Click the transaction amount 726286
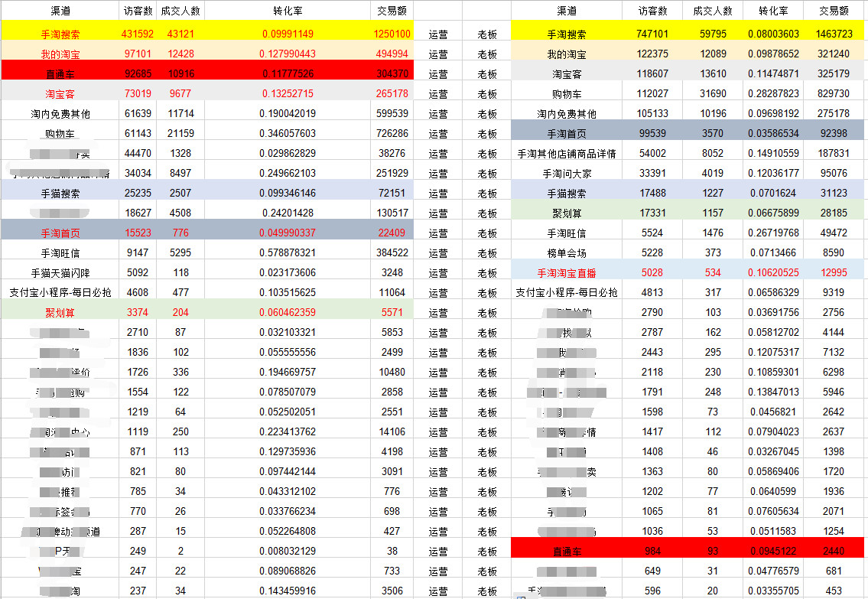 click(x=392, y=133)
